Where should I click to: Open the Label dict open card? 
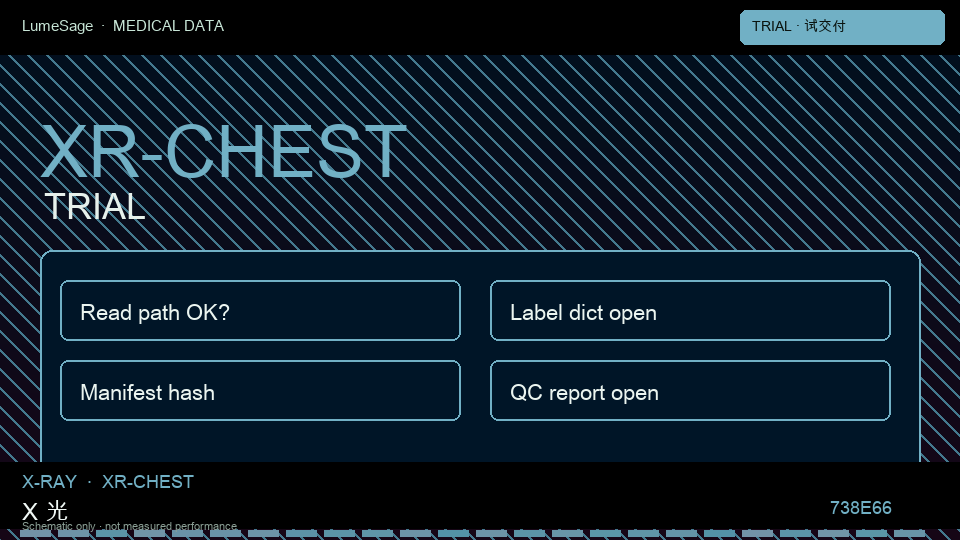pos(690,310)
